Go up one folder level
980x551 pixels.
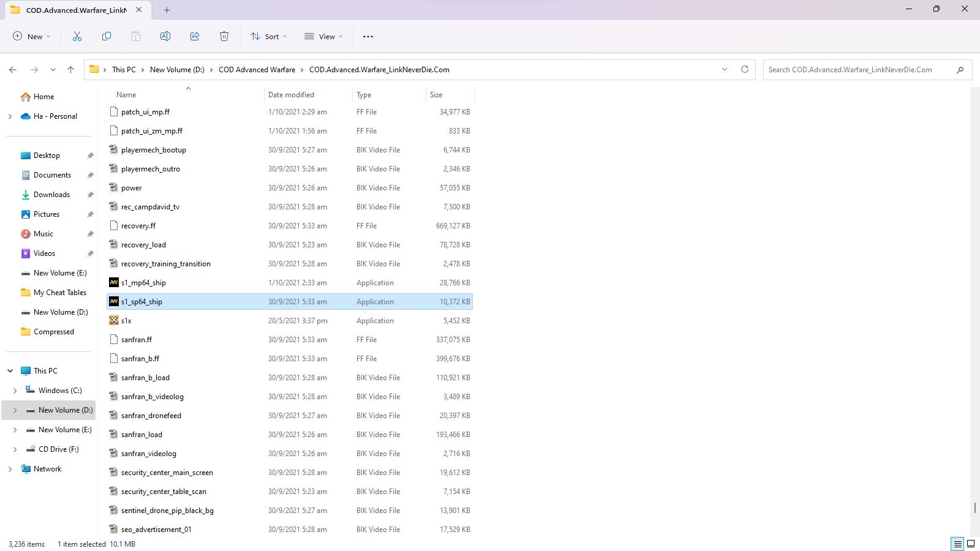pyautogui.click(x=70, y=69)
